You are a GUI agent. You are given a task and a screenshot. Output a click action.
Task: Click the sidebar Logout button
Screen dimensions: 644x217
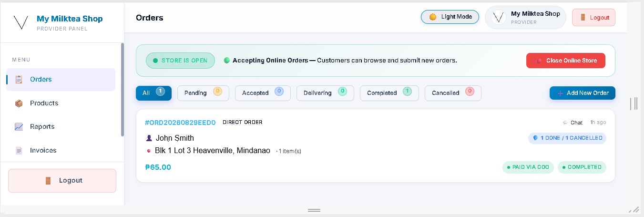(x=62, y=181)
